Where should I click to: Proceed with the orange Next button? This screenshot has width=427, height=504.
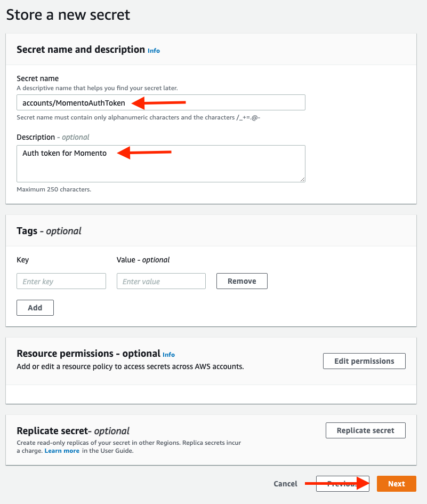click(396, 484)
